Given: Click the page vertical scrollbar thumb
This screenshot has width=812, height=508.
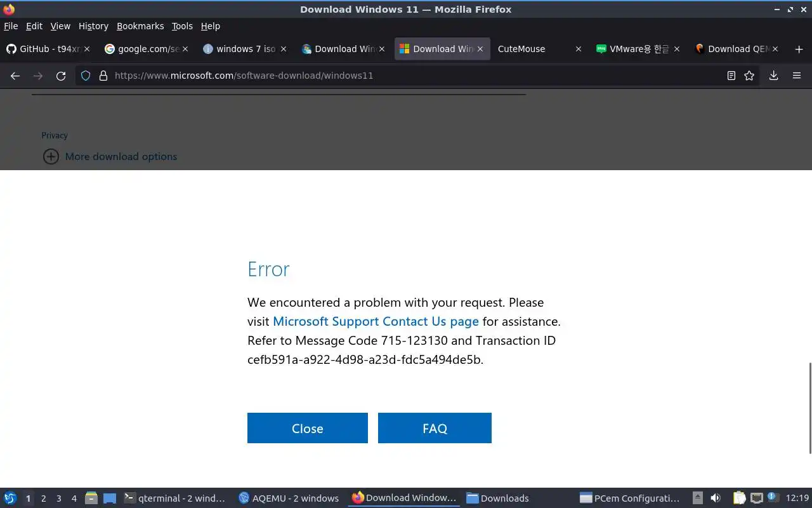Looking at the screenshot, I should coord(809,408).
